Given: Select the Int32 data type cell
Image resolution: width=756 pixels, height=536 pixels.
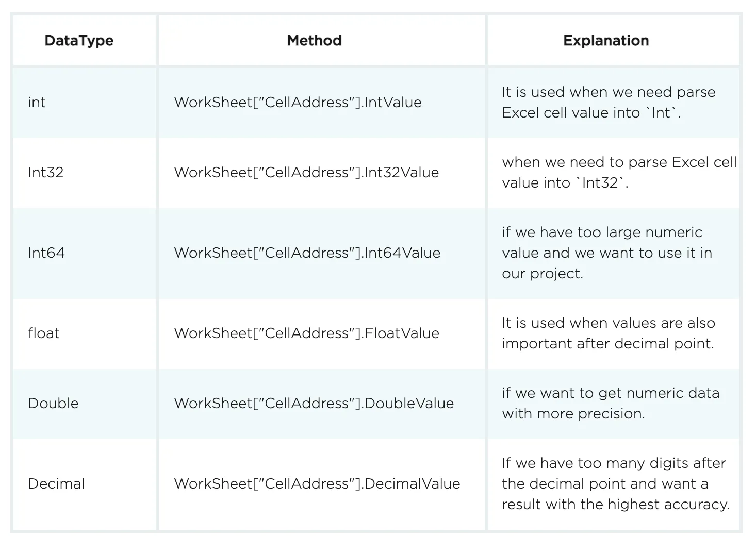Looking at the screenshot, I should [x=46, y=173].
